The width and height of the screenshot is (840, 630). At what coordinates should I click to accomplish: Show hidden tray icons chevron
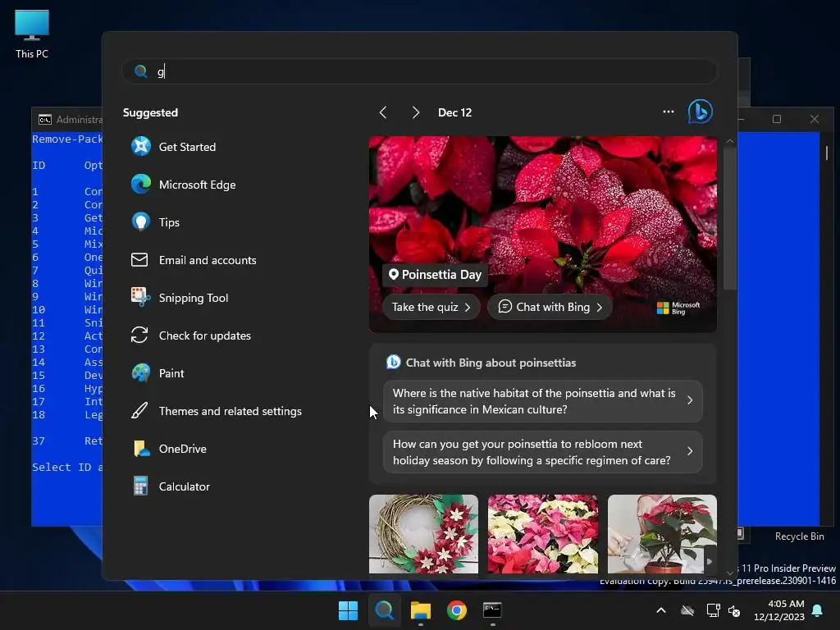coord(661,610)
